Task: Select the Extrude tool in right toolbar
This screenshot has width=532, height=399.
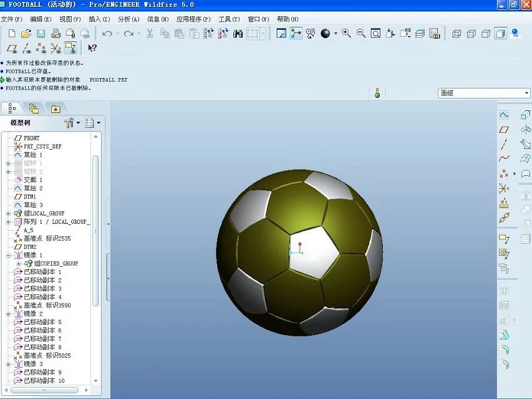Action: click(x=525, y=115)
